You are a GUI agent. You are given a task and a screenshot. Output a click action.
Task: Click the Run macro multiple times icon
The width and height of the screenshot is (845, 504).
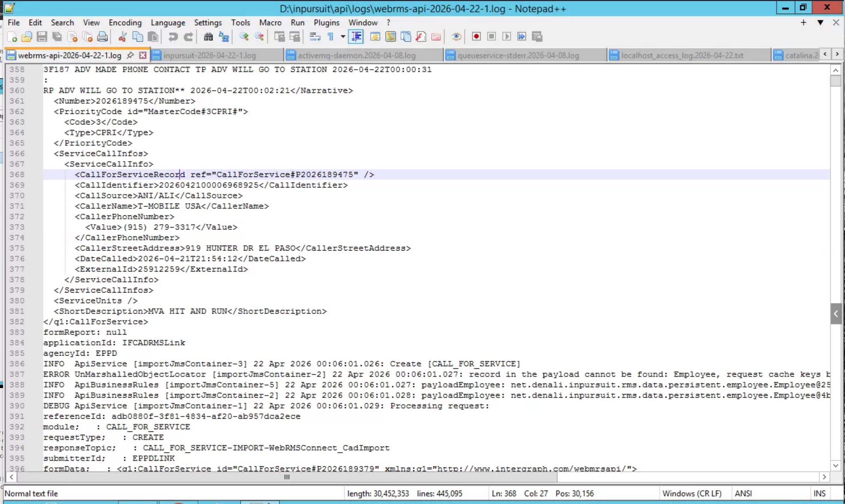pos(522,37)
